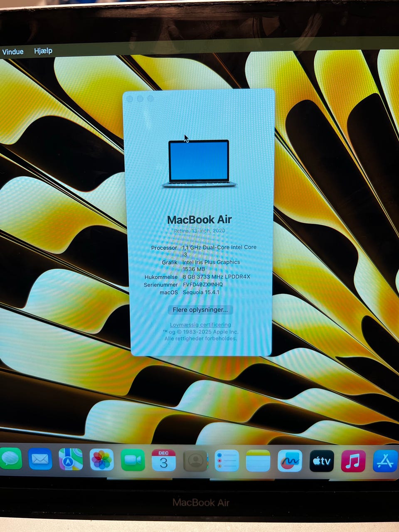Open the App Store icon
The height and width of the screenshot is (532, 399).
click(x=385, y=461)
